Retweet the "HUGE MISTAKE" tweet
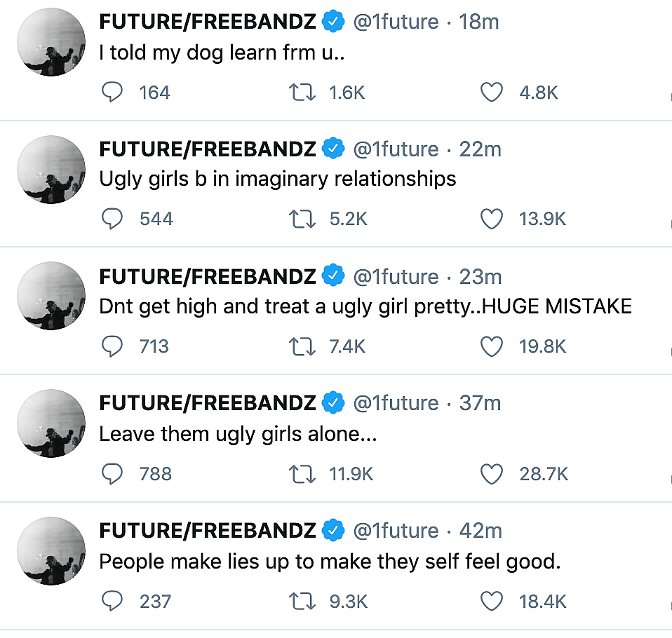 click(x=302, y=346)
